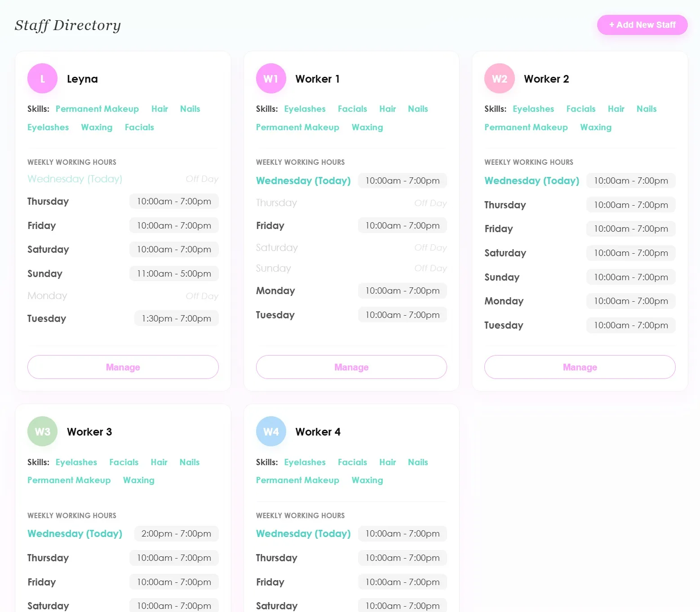The width and height of the screenshot is (700, 612).
Task: Click Leyna's Monday Off Day label
Action: [202, 296]
